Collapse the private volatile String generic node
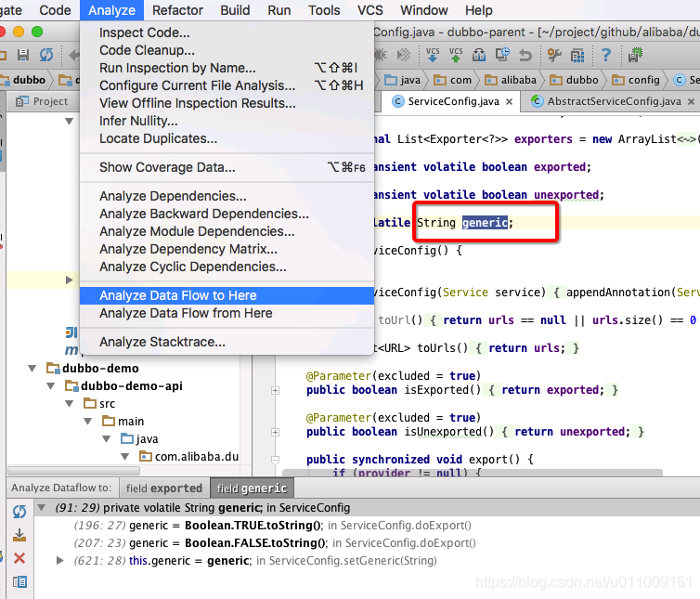The image size is (700, 599). [x=42, y=508]
